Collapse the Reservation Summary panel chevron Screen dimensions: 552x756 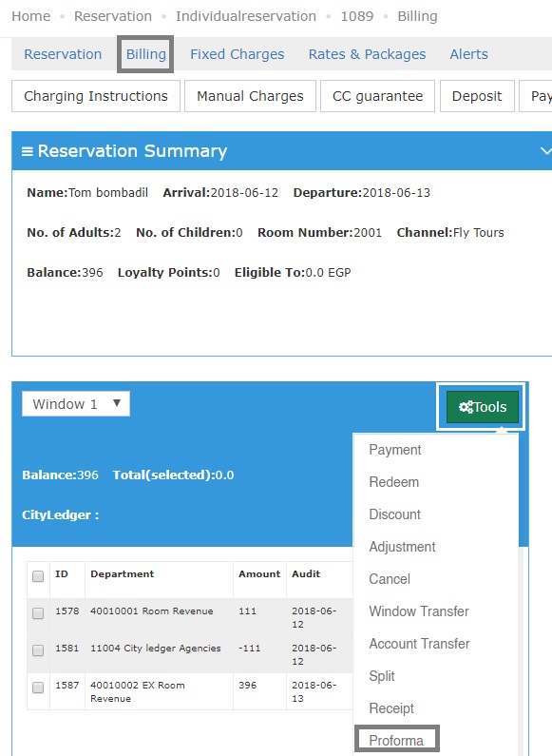(x=545, y=151)
